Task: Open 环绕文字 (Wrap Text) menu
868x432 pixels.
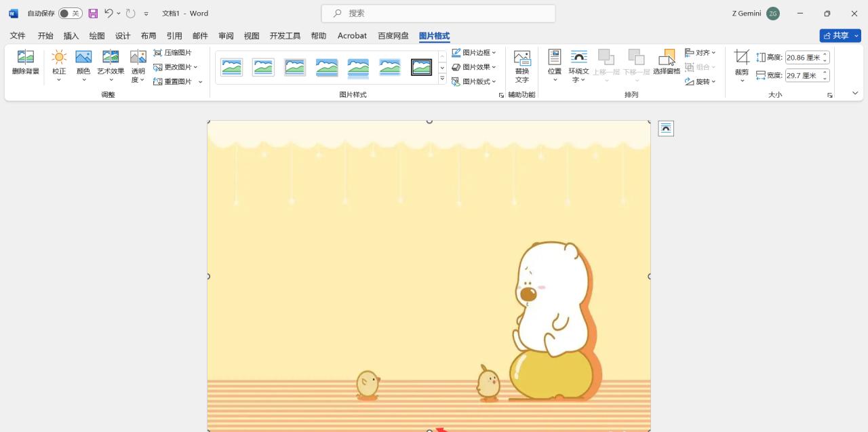Action: pyautogui.click(x=579, y=66)
